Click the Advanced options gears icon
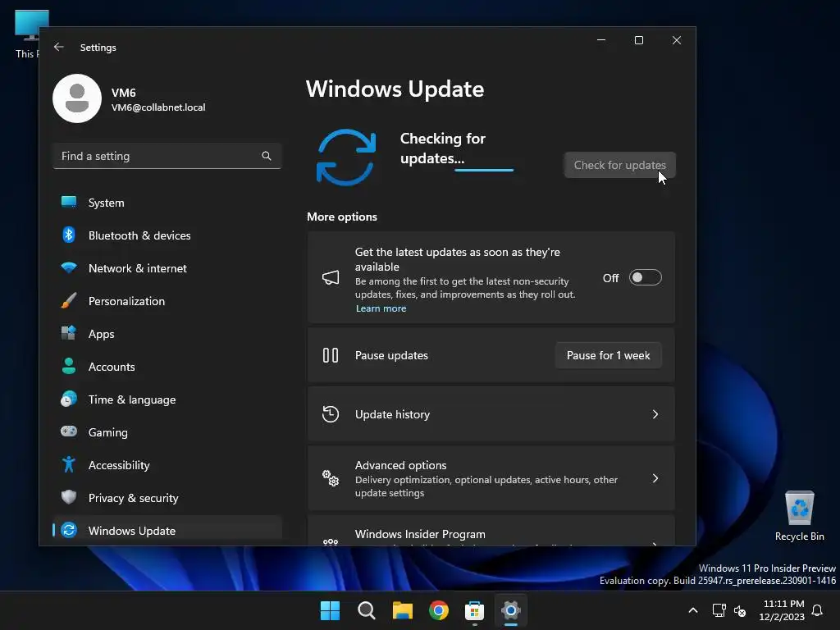This screenshot has width=840, height=630. click(331, 478)
